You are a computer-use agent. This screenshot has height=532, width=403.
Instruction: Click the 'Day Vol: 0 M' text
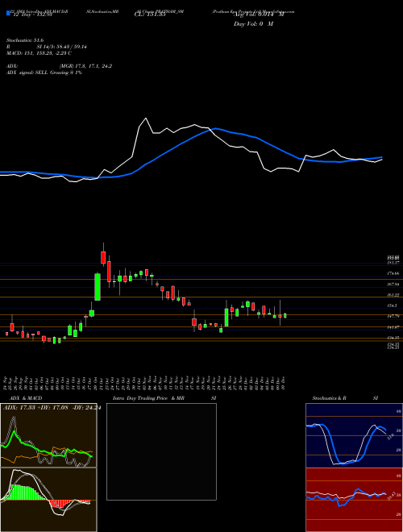click(253, 24)
